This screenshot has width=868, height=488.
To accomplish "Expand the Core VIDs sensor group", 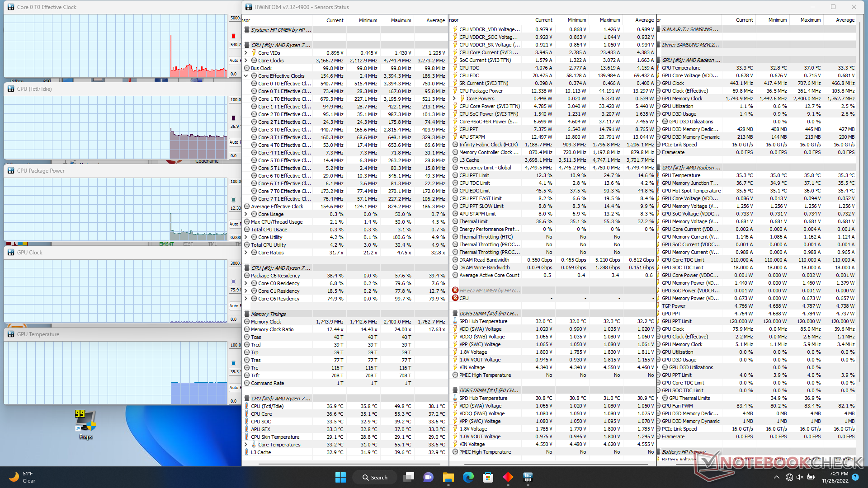I will (246, 53).
